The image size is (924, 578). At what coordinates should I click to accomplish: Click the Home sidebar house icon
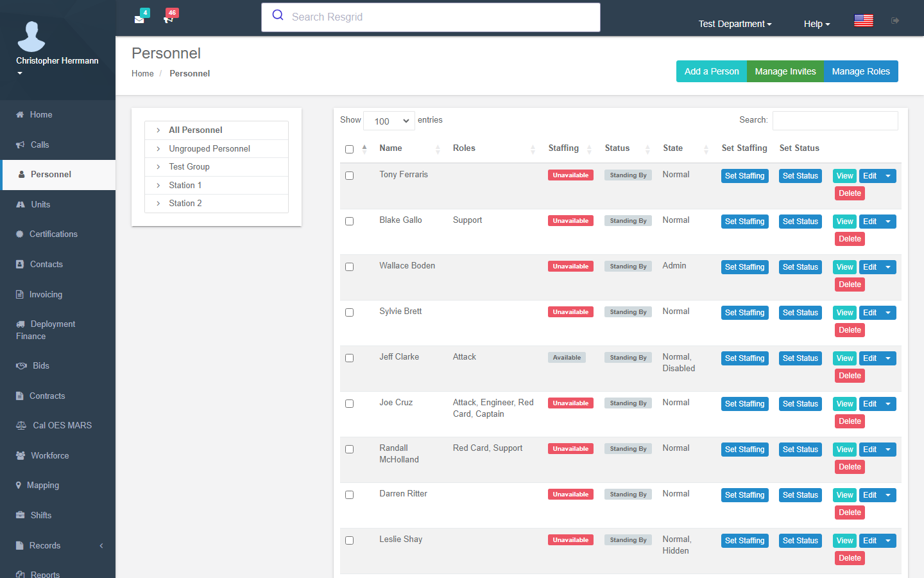[x=20, y=114]
